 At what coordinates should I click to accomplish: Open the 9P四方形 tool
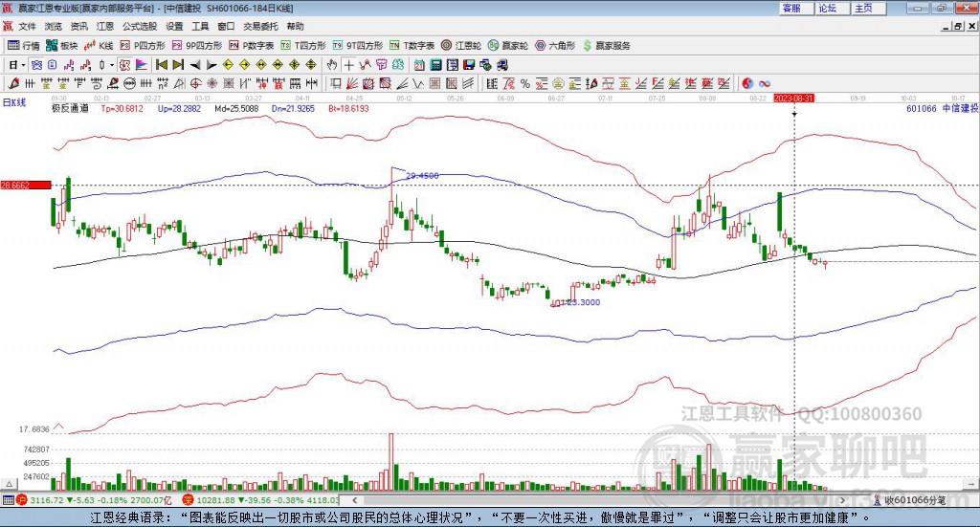pyautogui.click(x=197, y=46)
